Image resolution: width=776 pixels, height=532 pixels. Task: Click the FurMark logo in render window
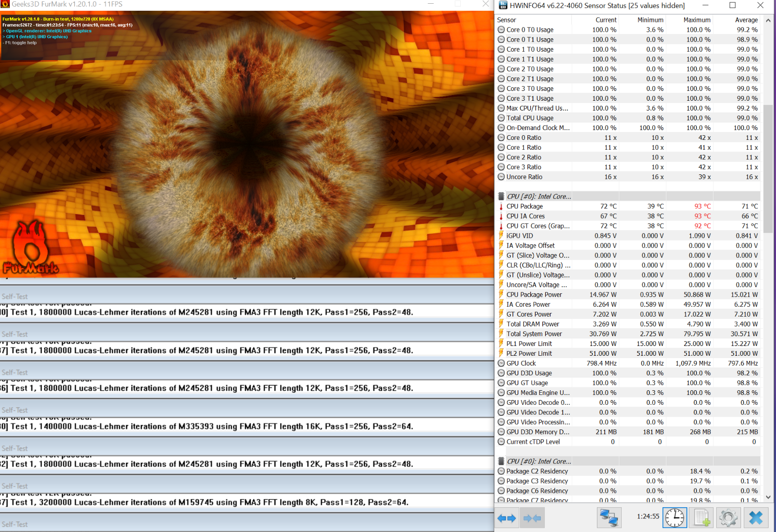(30, 248)
